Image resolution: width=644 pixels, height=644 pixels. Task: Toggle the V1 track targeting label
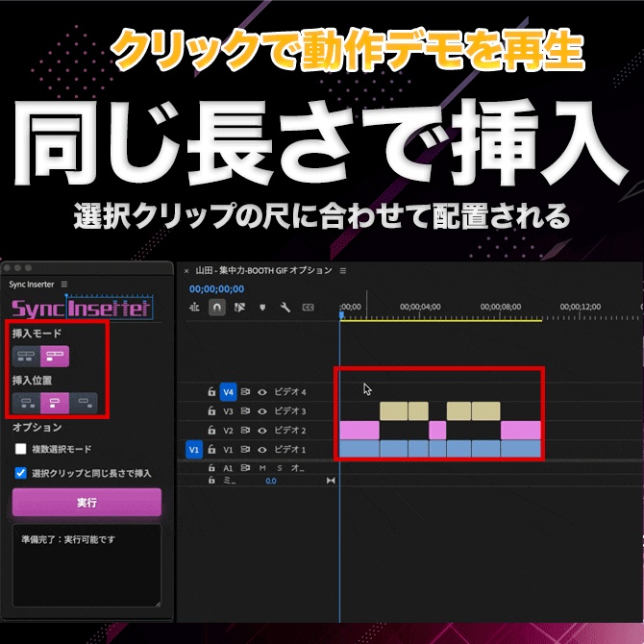click(x=228, y=450)
